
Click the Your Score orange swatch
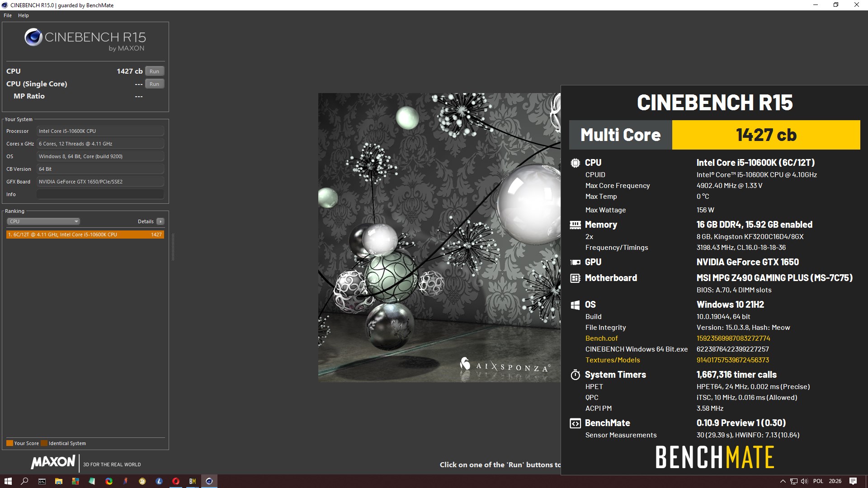point(9,443)
